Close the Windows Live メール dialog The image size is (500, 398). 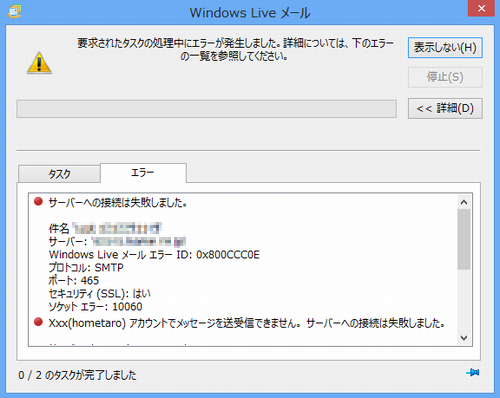(481, 8)
